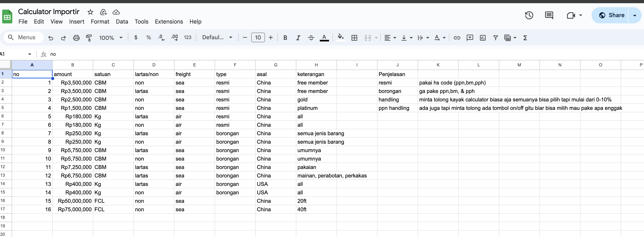
Task: Open the Extensions menu
Action: tap(169, 22)
